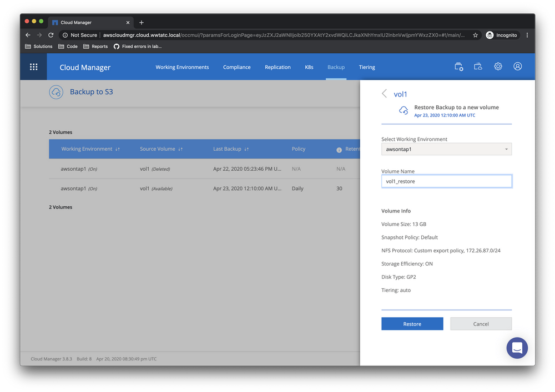The image size is (555, 392).
Task: Open Solutions bookmark folder
Action: tap(39, 47)
